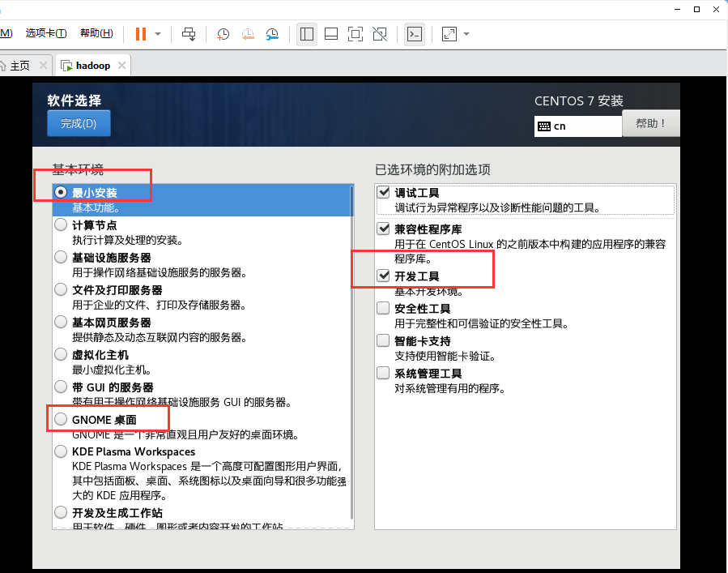This screenshot has width=728, height=573.
Task: Expand the stretch display dropdown arrow
Action: coord(466,34)
